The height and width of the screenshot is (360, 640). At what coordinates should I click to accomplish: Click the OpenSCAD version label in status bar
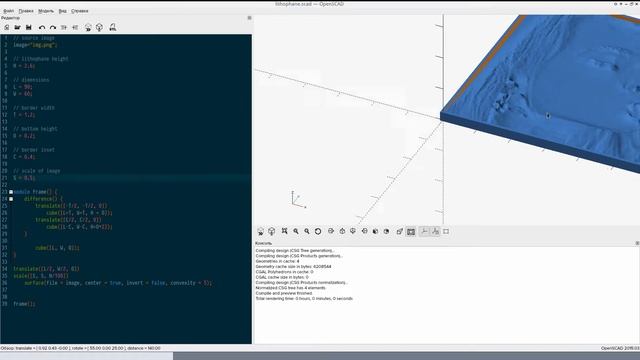620,348
